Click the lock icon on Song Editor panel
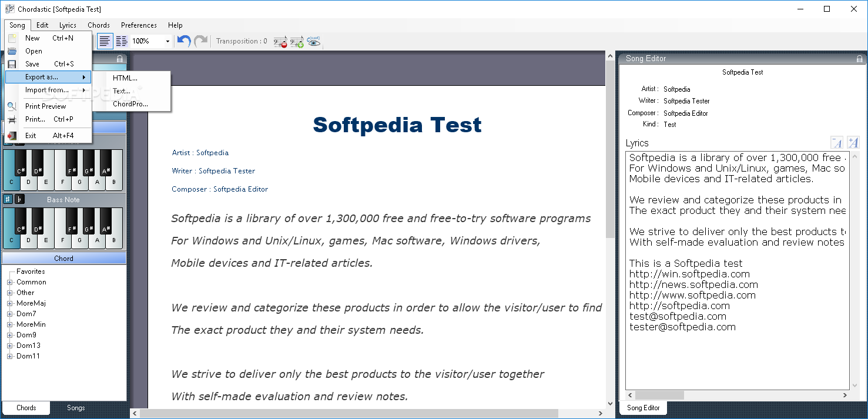Image resolution: width=868 pixels, height=419 pixels. click(860, 59)
